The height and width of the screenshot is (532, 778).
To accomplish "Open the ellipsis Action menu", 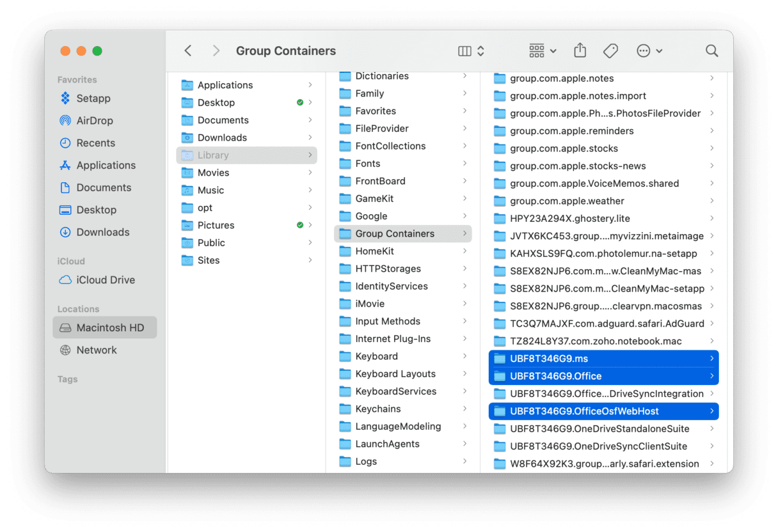I will (x=649, y=51).
